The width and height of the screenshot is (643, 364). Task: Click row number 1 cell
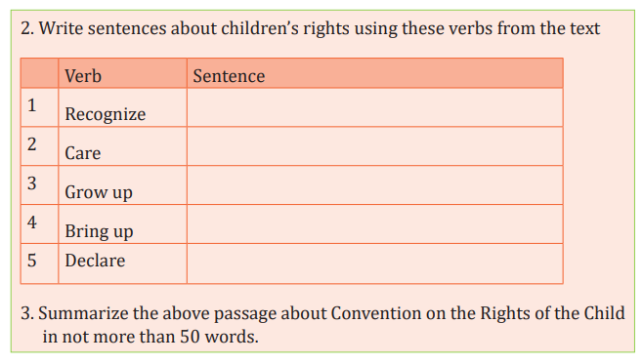[39, 107]
